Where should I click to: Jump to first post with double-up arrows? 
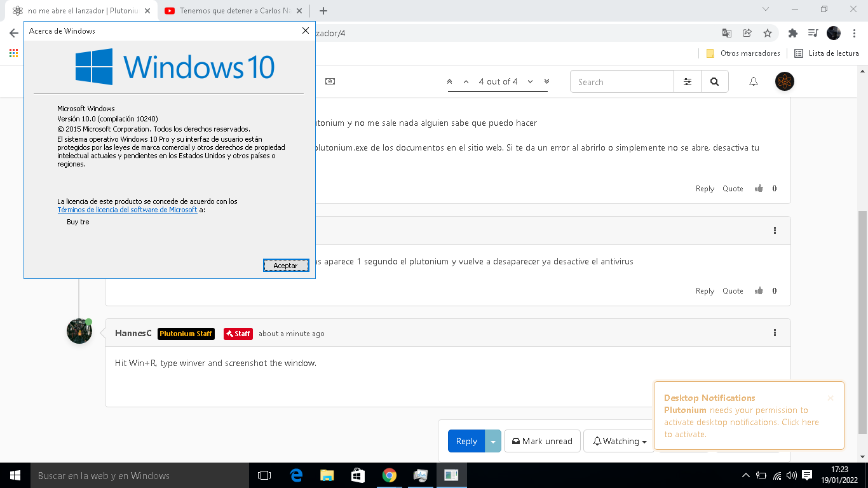point(450,81)
